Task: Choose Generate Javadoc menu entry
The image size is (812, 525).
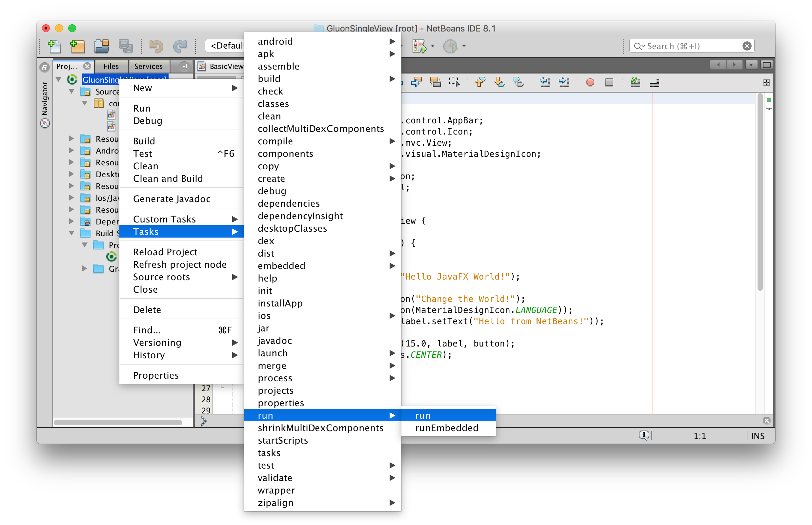Action: 182,199
